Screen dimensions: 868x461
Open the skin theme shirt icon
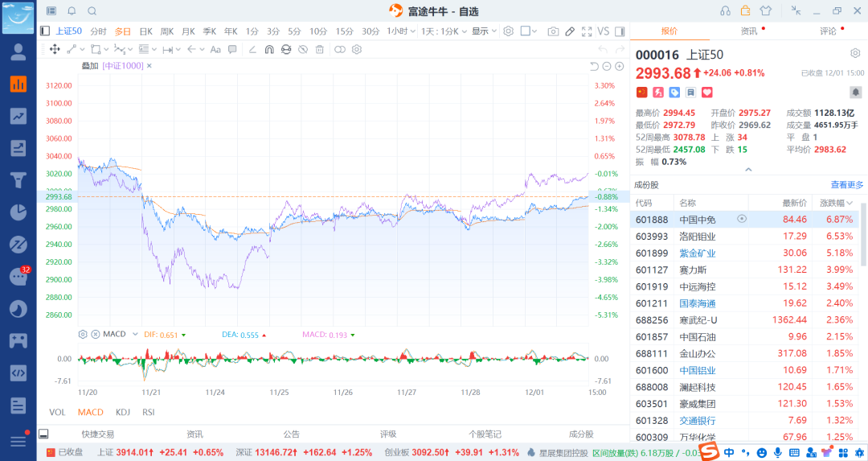point(766,10)
